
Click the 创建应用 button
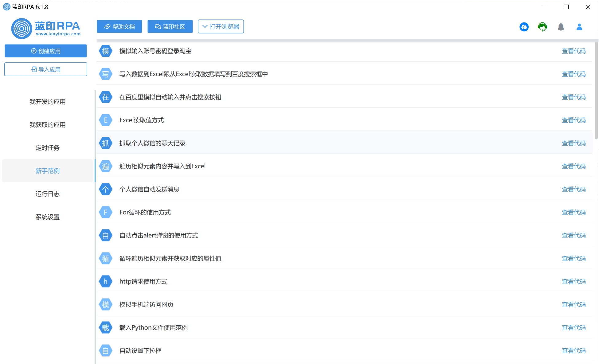(46, 51)
